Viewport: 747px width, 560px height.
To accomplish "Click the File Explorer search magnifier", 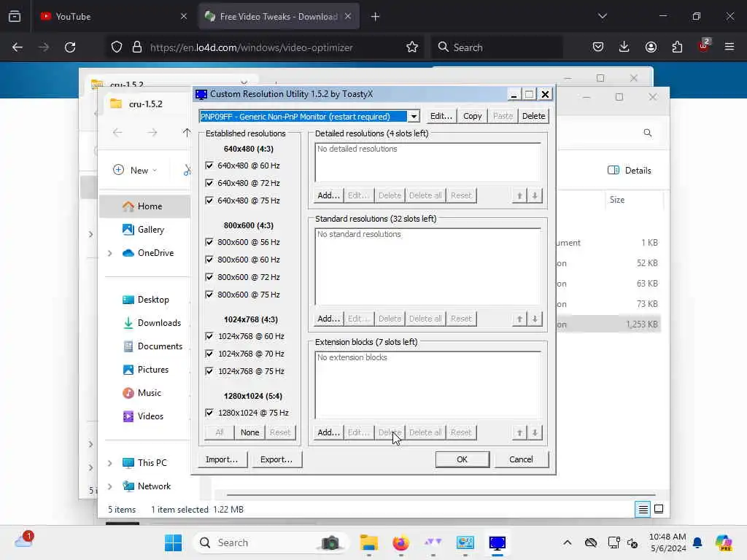I will [x=648, y=133].
